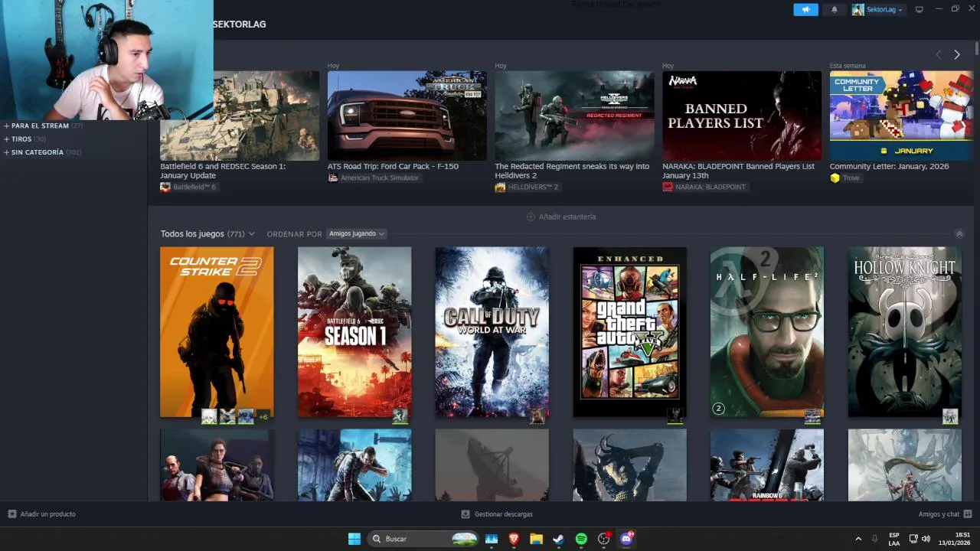Open the SEKTORLAG profile tab

tap(239, 24)
